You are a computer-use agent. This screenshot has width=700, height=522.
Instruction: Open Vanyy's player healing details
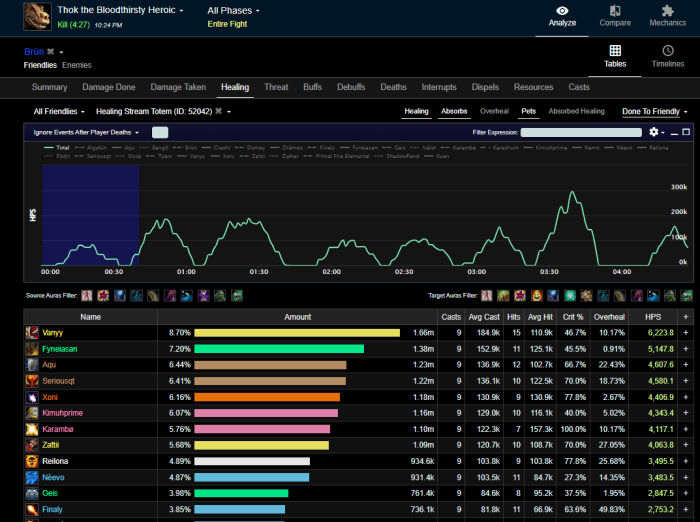click(51, 332)
